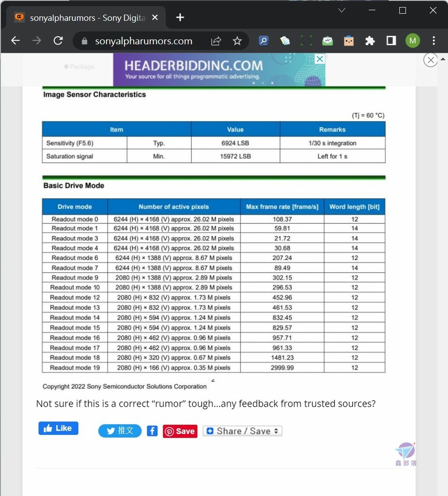The height and width of the screenshot is (496, 448).
Task: Select the '1/30 s integration' remark
Action: pyautogui.click(x=333, y=143)
